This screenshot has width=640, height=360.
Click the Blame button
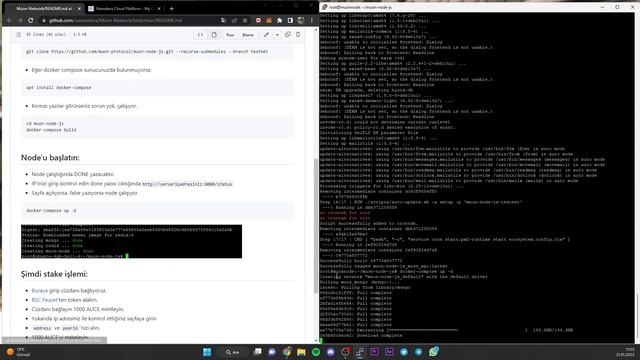pos(248,35)
